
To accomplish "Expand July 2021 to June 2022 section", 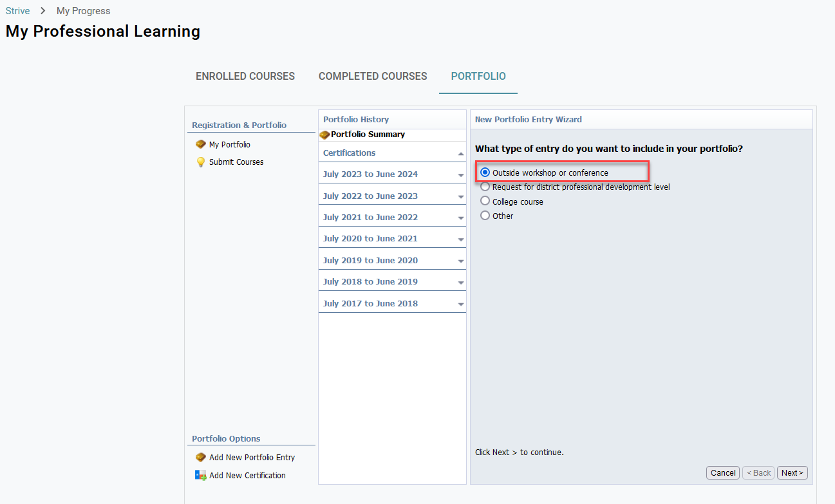I will point(460,218).
